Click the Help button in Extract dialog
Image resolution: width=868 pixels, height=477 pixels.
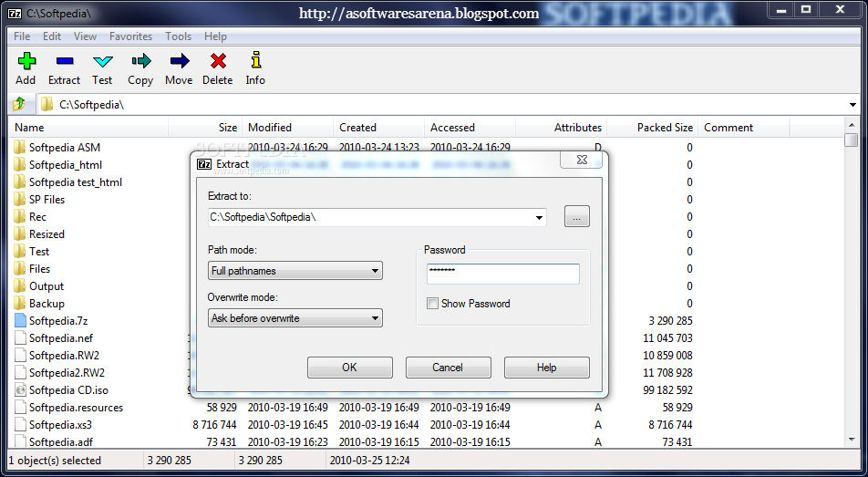(x=546, y=368)
